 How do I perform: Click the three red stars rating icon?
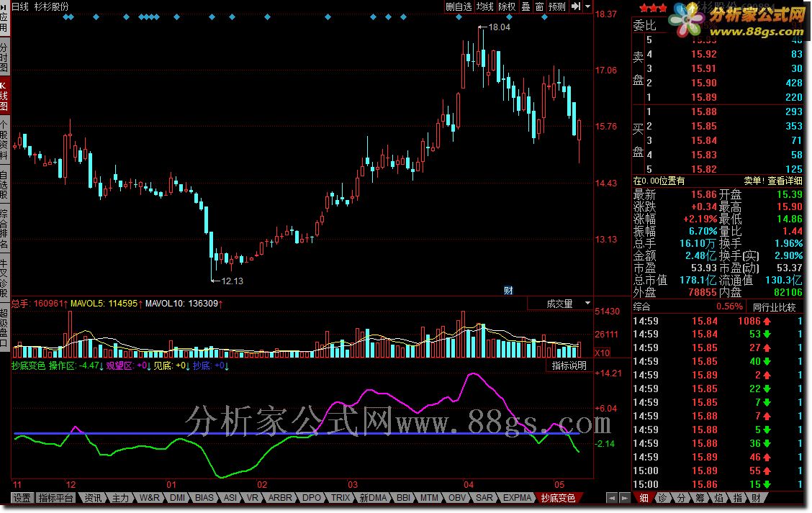click(x=653, y=8)
